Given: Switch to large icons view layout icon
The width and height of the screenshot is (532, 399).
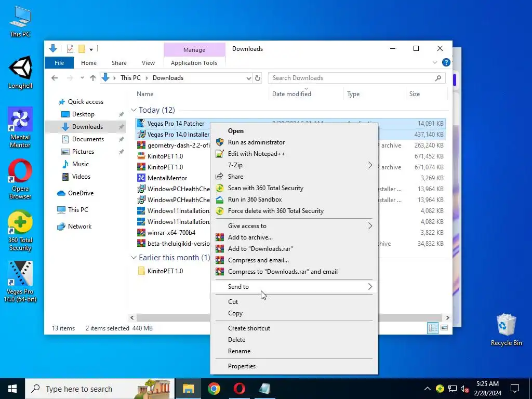Looking at the screenshot, I should pos(444,328).
